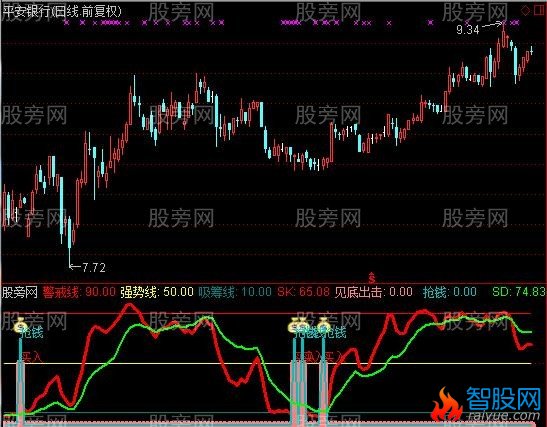Select the 见底出击: 0.00 indicator value
Screen dimensions: 547x427
373,292
